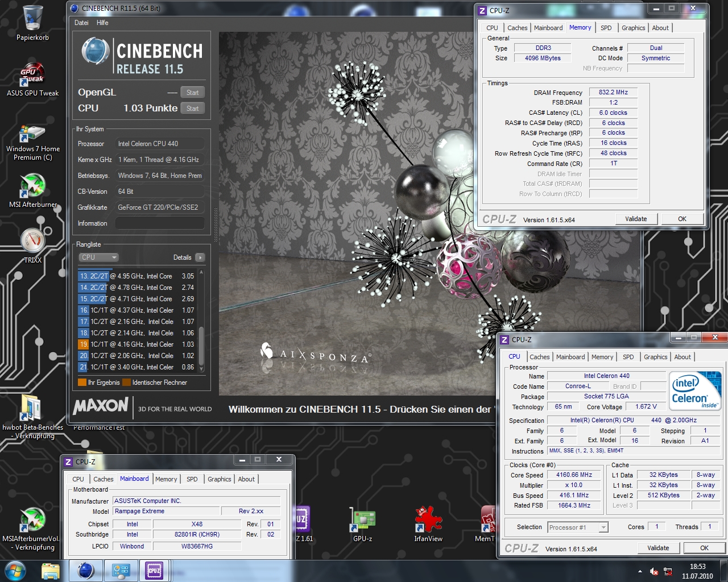
Task: Open the Hilfe menu in Cinebench
Action: [102, 23]
